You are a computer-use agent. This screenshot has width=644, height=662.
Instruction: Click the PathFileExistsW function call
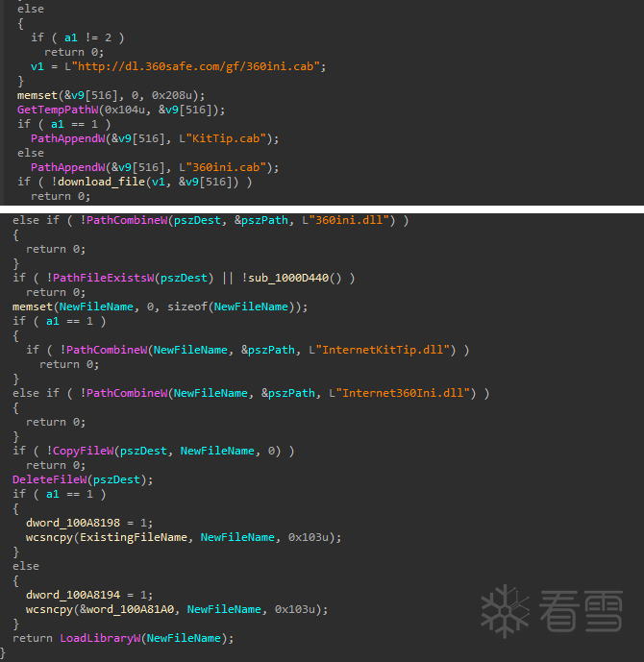coord(104,278)
